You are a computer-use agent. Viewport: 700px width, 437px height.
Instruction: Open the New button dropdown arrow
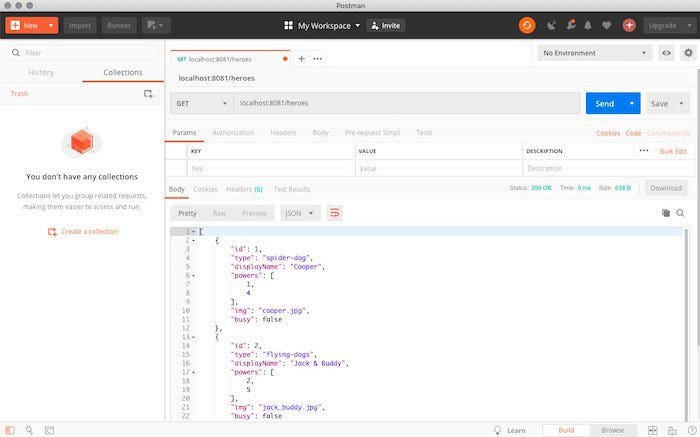(51, 25)
